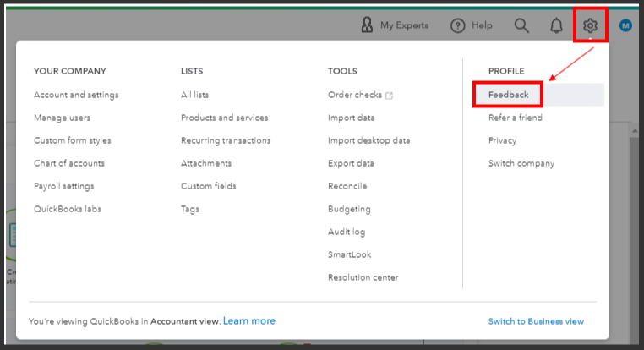644x350 pixels.
Task: Open Custom form styles
Action: click(73, 140)
